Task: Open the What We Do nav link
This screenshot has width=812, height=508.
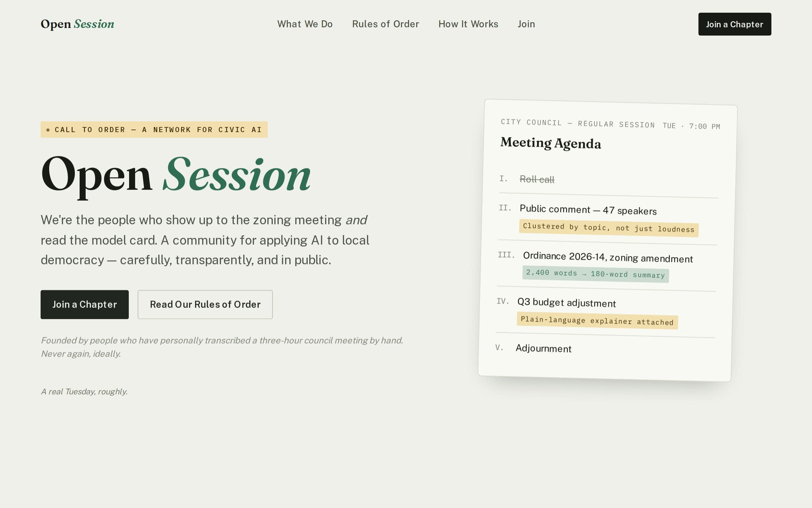Action: [x=305, y=24]
